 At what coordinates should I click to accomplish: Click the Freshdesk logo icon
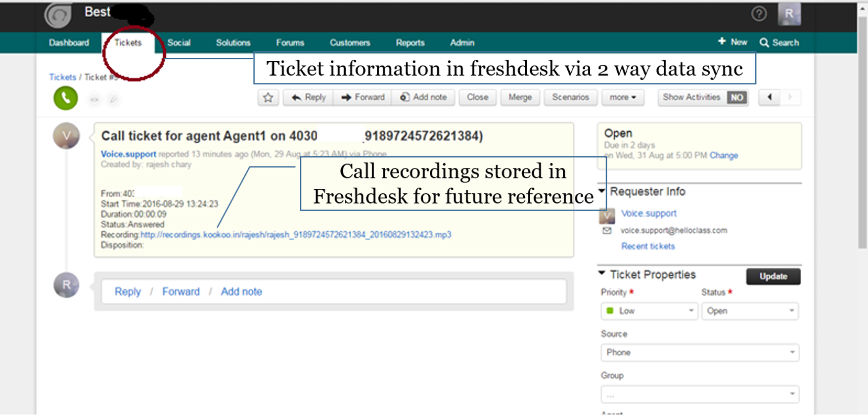[58, 15]
